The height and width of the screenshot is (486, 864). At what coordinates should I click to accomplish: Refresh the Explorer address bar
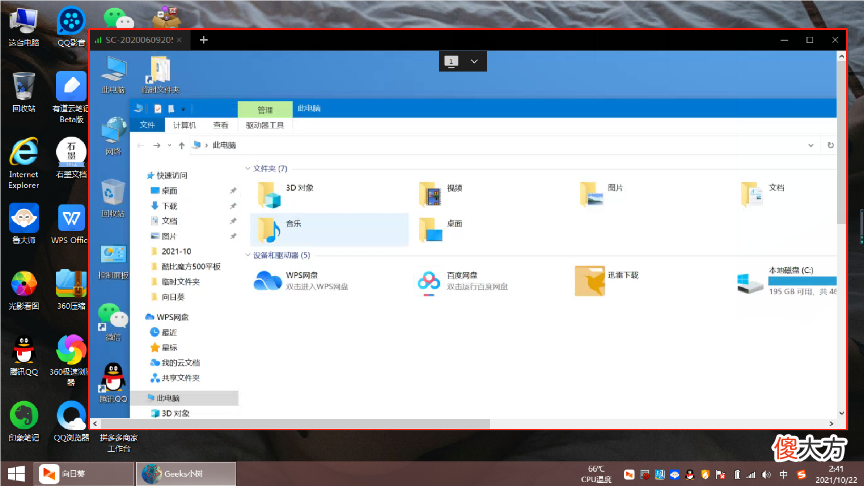coord(830,145)
